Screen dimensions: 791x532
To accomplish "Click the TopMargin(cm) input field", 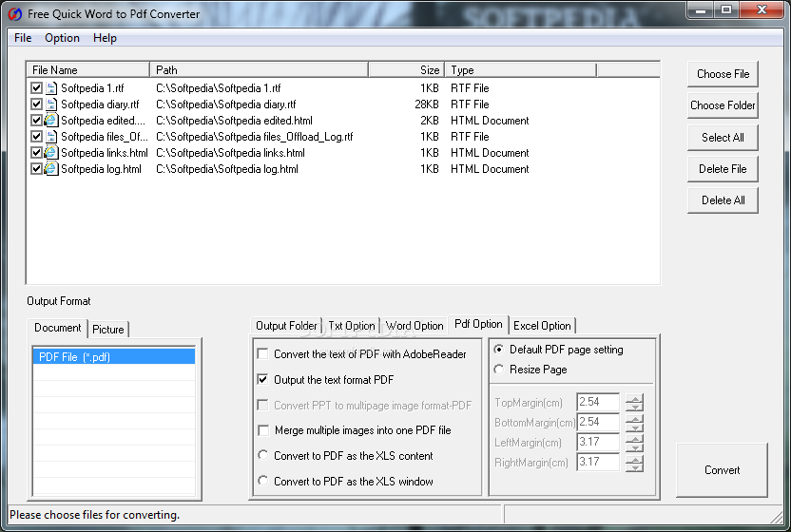I will (x=598, y=402).
